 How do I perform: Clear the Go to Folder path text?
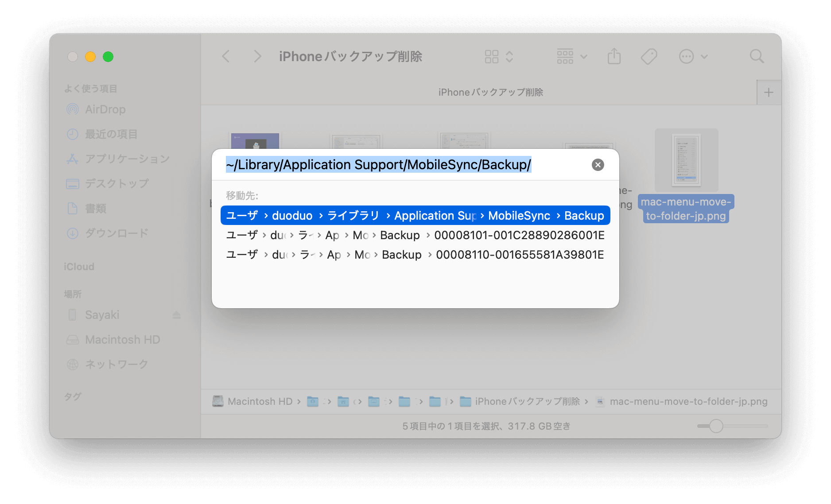click(x=598, y=165)
